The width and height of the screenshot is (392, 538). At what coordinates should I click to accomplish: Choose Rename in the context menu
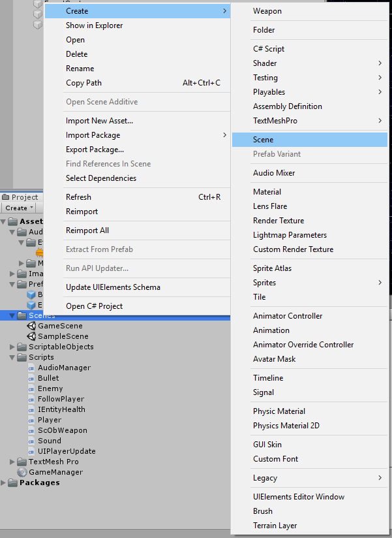pos(138,69)
